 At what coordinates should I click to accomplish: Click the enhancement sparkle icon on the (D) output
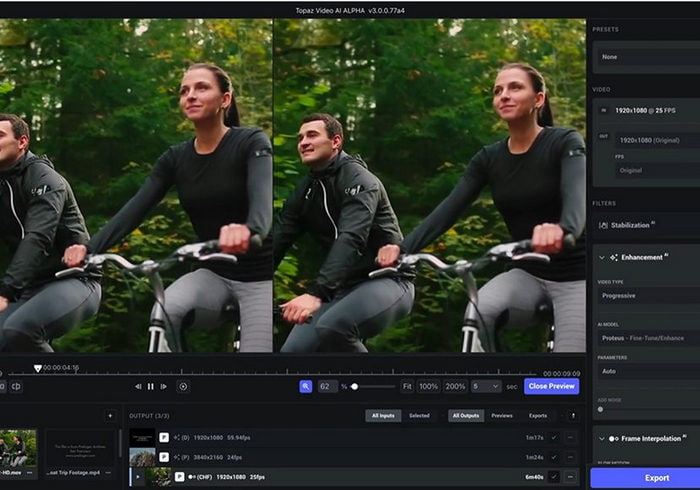(x=176, y=437)
